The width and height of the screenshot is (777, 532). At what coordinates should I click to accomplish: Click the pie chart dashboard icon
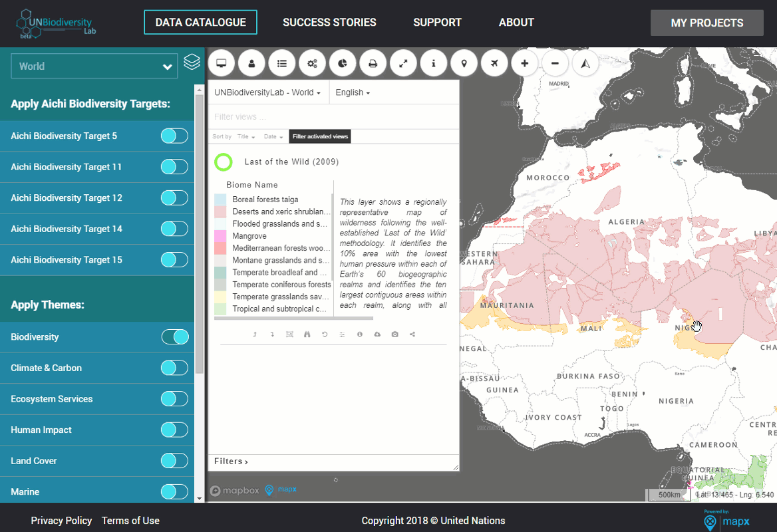(343, 63)
